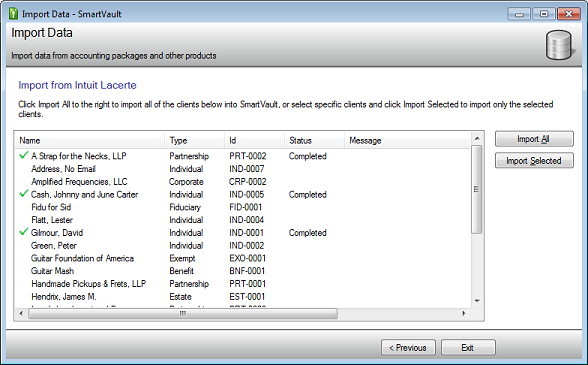Click the vertical scrollbar thumb

[477, 189]
